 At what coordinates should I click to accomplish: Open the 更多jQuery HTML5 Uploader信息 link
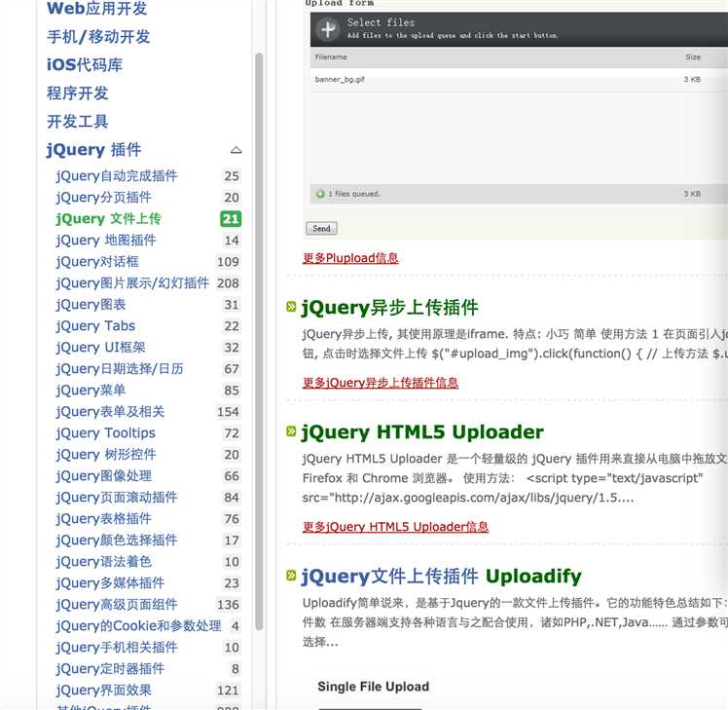click(395, 527)
